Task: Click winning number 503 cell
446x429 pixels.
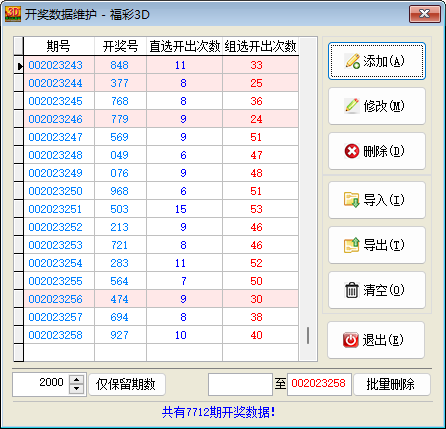Action: click(120, 209)
